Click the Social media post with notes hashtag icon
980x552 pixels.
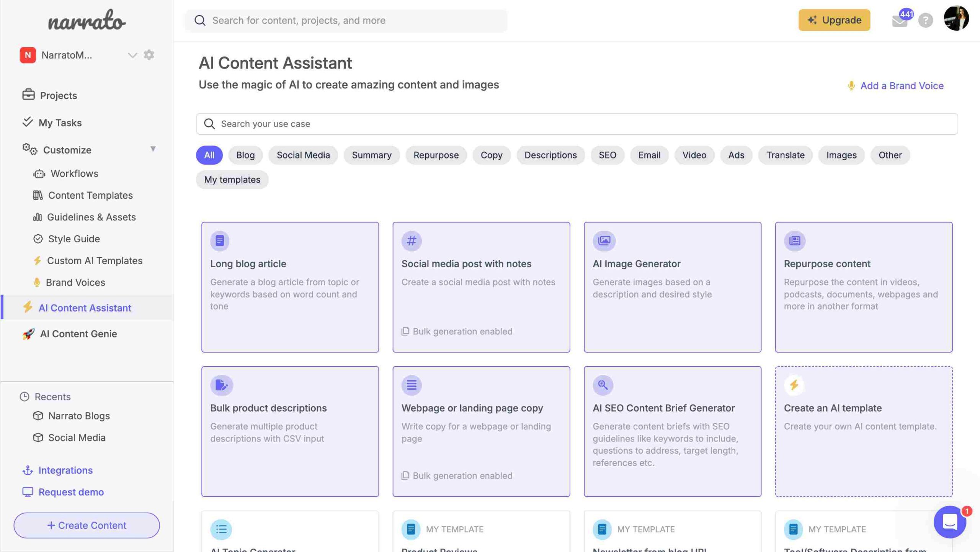point(411,241)
